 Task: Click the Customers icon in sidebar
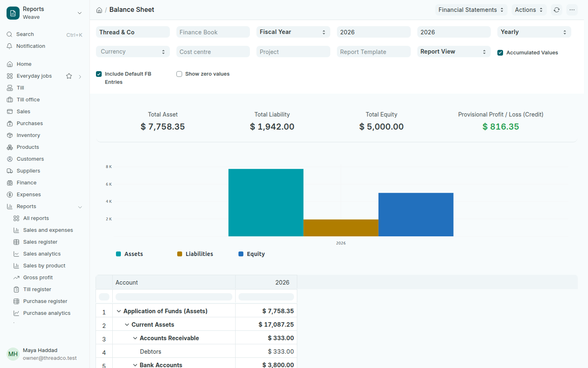[x=10, y=159]
